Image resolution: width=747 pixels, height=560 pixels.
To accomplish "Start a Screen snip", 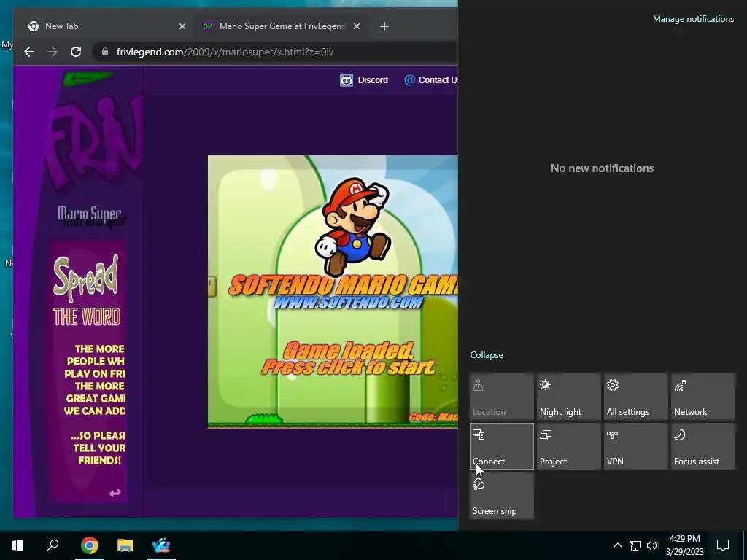I will pyautogui.click(x=502, y=496).
